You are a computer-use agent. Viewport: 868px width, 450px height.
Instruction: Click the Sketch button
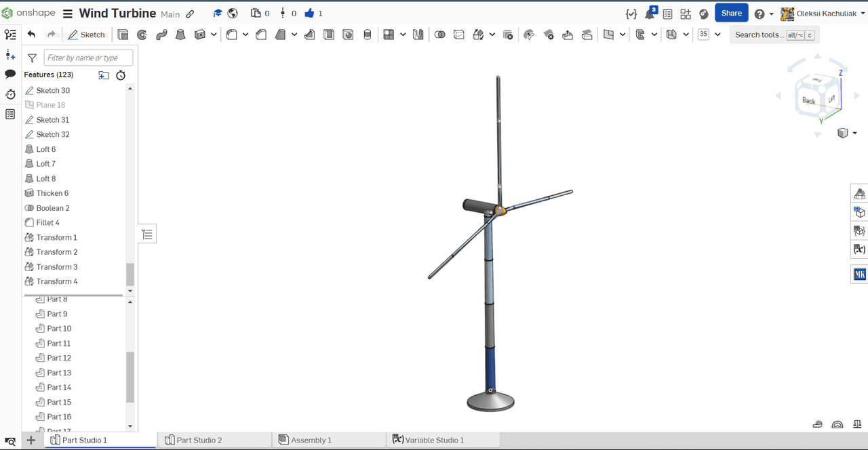point(86,35)
